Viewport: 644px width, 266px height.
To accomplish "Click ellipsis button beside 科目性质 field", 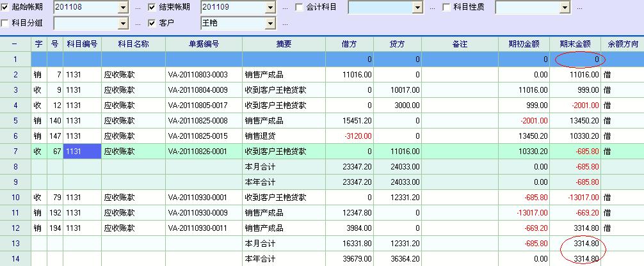I will (x=579, y=8).
